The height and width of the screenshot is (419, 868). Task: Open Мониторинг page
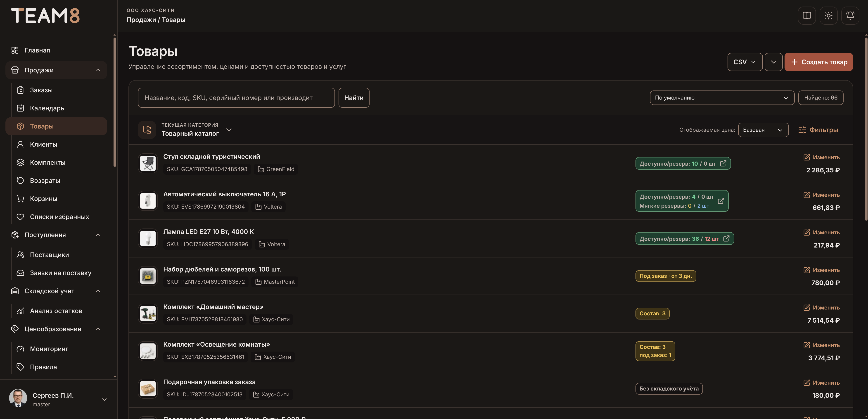tap(59, 349)
